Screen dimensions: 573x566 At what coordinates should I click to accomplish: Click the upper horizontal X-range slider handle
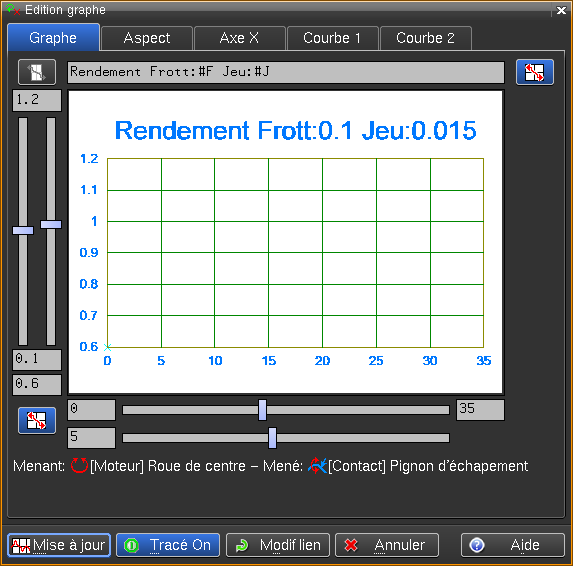pos(262,410)
